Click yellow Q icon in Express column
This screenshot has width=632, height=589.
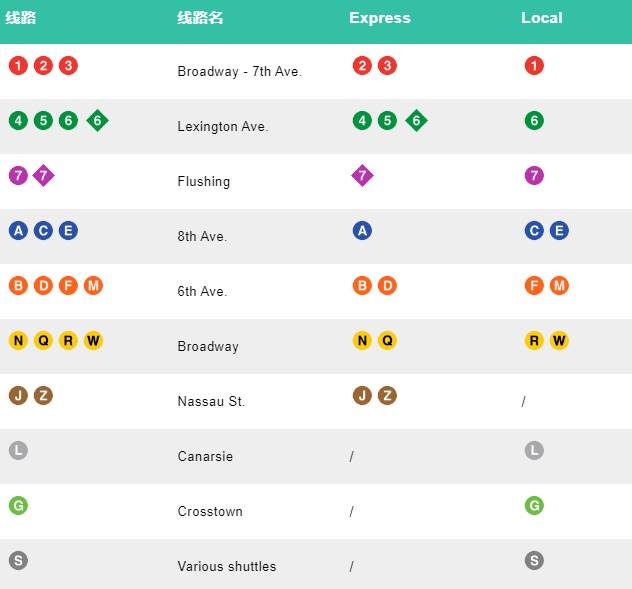387,341
